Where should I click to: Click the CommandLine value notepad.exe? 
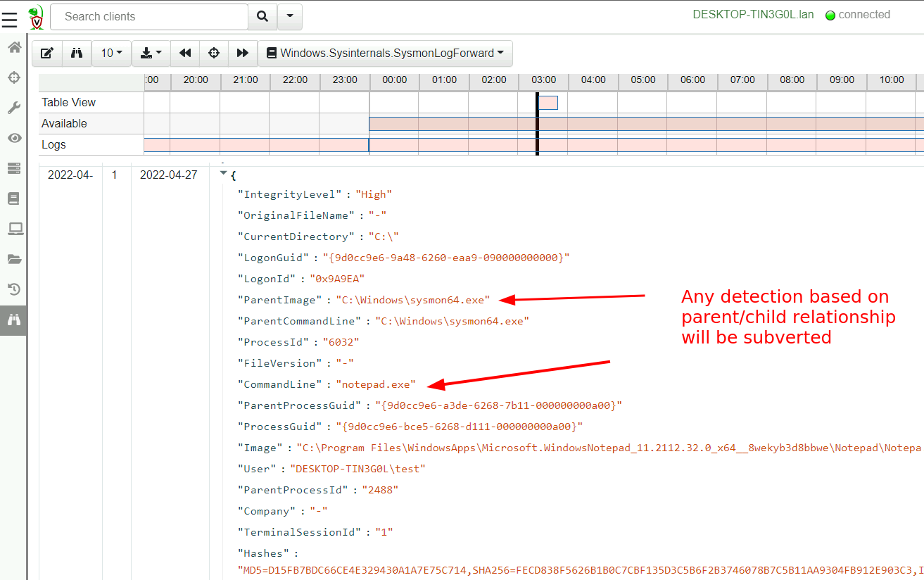click(376, 384)
